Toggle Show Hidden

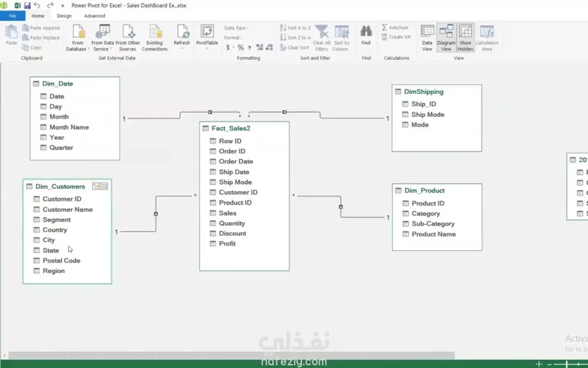click(465, 38)
